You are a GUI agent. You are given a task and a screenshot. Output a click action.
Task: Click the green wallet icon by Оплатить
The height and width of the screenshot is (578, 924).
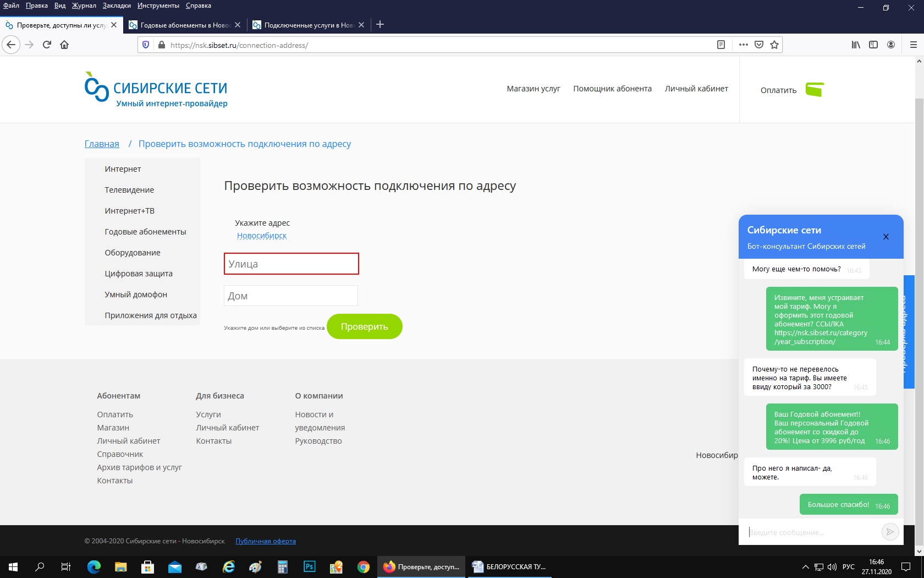coord(815,89)
